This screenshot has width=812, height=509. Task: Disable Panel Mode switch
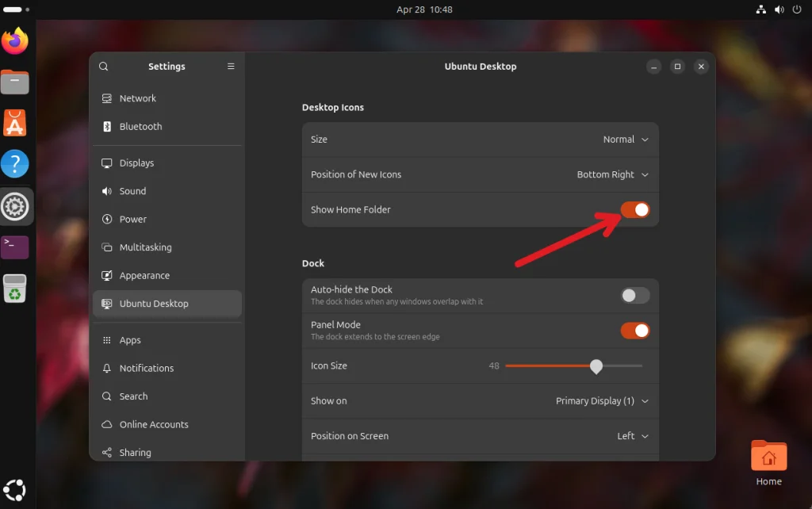click(x=635, y=331)
